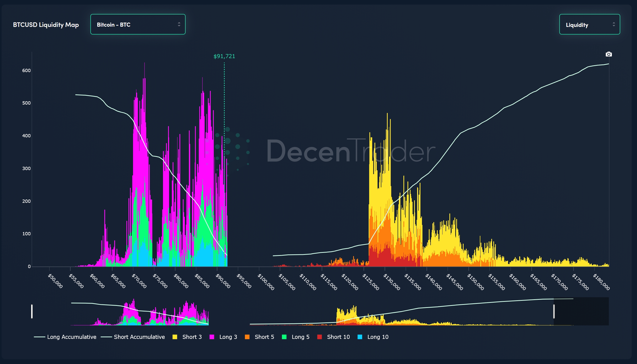Toggle Short 10 red legend icon
The image size is (637, 364).
click(319, 337)
